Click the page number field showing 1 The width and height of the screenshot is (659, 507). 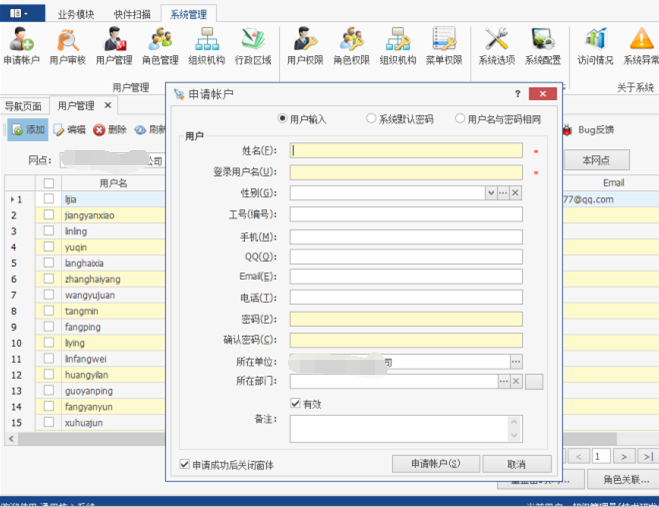click(x=601, y=457)
